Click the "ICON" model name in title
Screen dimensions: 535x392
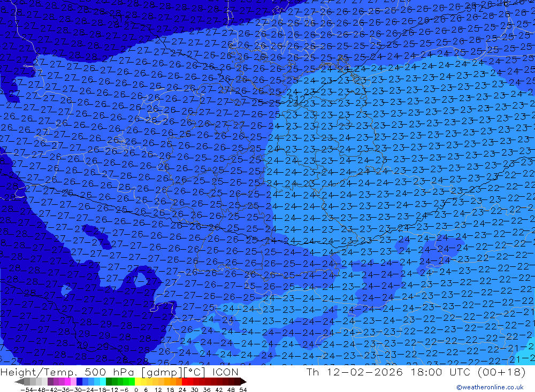[225, 372]
